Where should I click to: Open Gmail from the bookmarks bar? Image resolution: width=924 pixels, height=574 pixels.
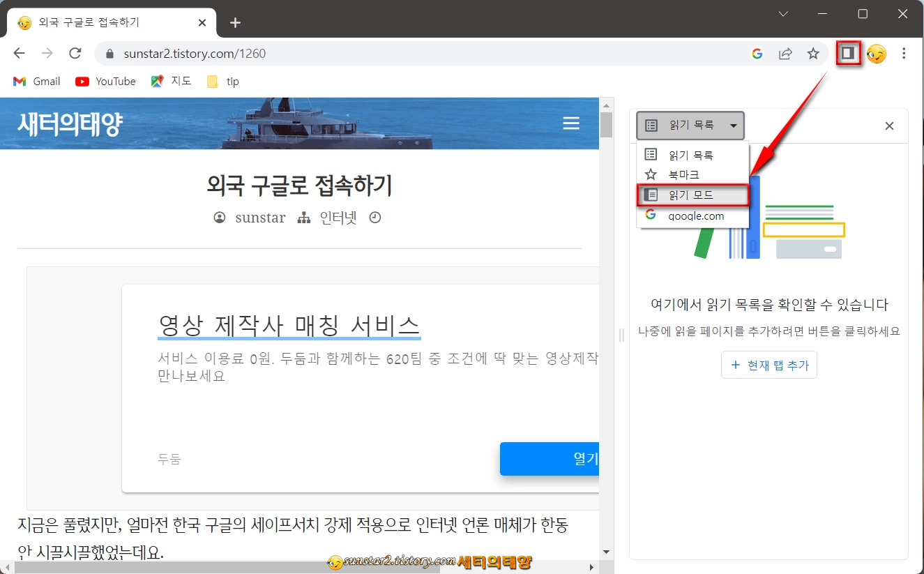point(36,81)
